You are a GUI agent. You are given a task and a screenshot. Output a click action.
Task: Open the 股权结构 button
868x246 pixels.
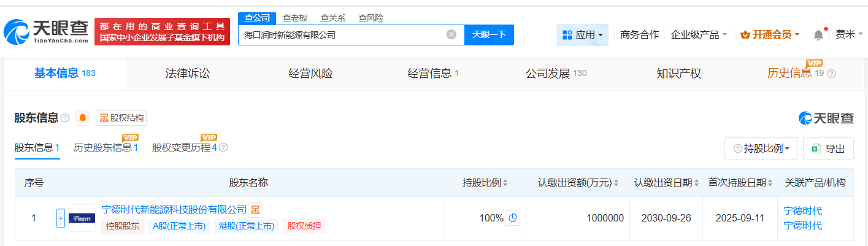[121, 118]
